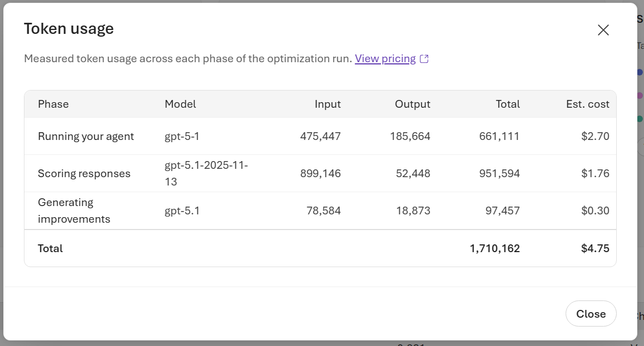Click the gpt-5.1 model cell
This screenshot has width=644, height=346.
(182, 210)
